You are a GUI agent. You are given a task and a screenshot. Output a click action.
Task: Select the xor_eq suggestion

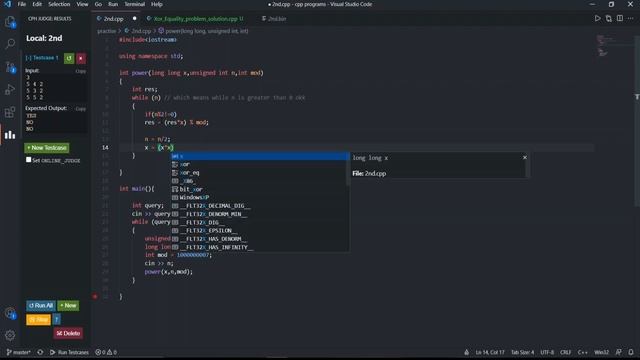click(260, 173)
